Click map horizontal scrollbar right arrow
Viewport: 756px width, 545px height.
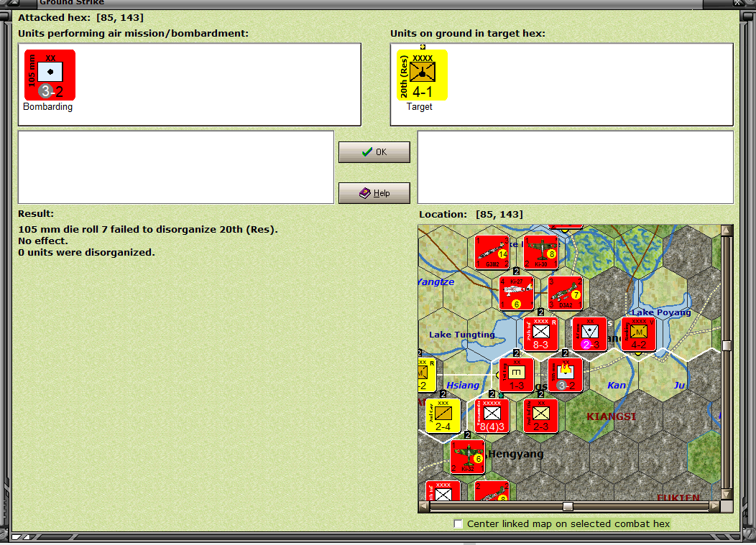pyautogui.click(x=715, y=506)
